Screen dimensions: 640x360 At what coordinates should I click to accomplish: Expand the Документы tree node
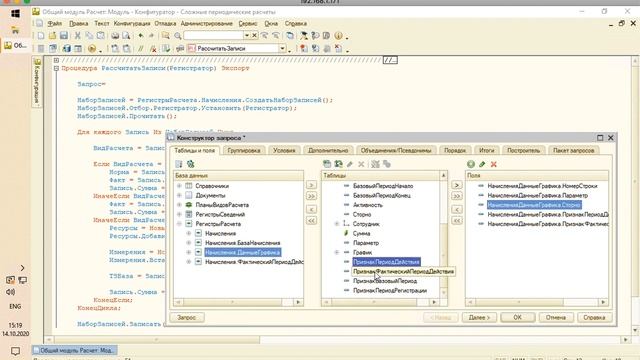click(x=179, y=196)
